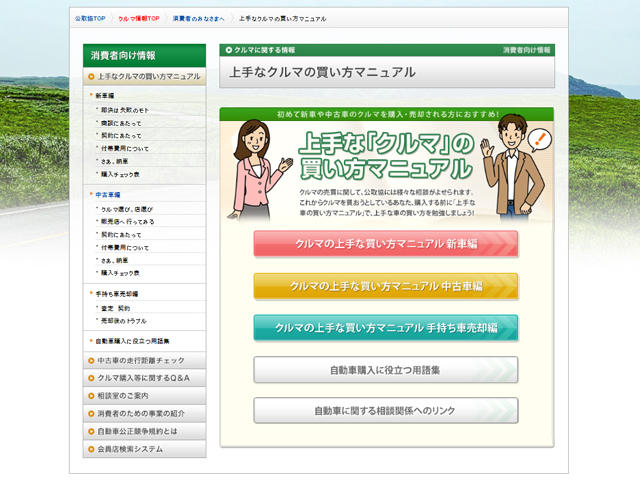The height and width of the screenshot is (480, 640).
Task: Select 中古車編 heading in sidebar
Action: pos(109,194)
